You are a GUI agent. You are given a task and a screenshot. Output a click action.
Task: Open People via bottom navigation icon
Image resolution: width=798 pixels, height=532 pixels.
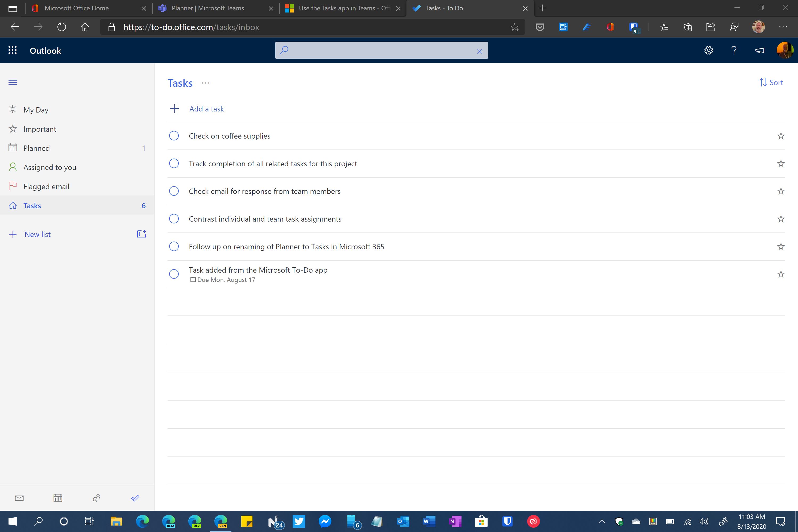(96, 498)
